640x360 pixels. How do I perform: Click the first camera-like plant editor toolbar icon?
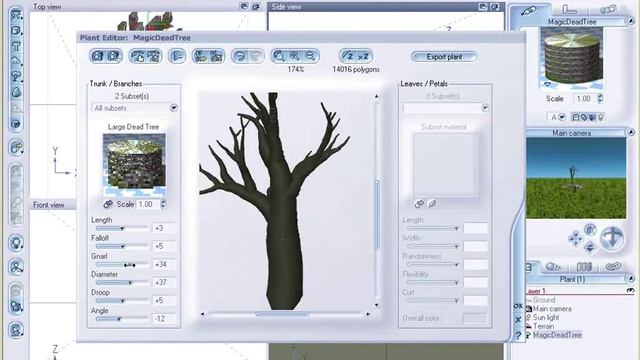tap(97, 56)
